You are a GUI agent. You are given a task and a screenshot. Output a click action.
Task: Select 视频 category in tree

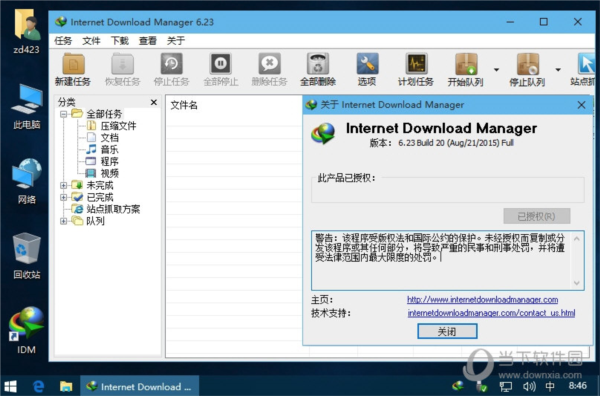point(109,173)
